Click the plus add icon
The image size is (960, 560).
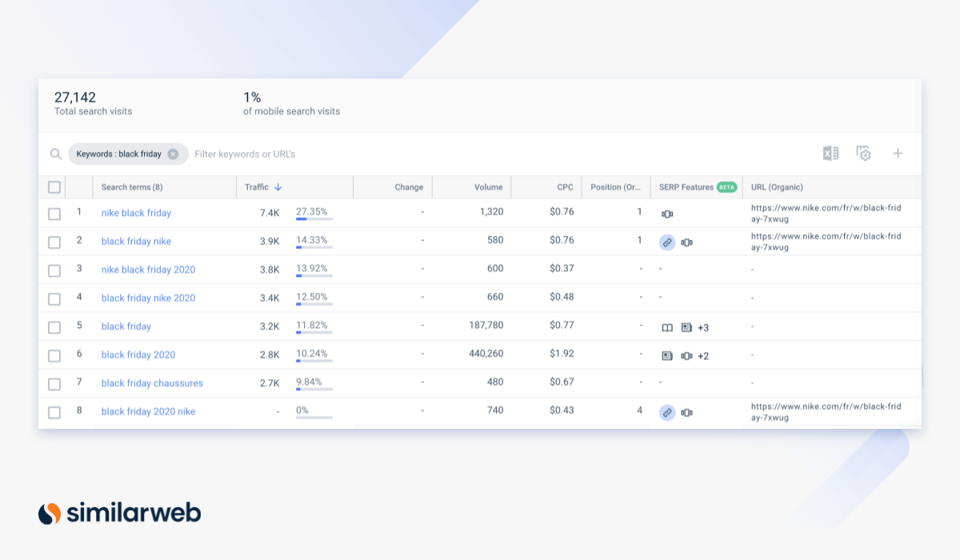[x=898, y=154]
